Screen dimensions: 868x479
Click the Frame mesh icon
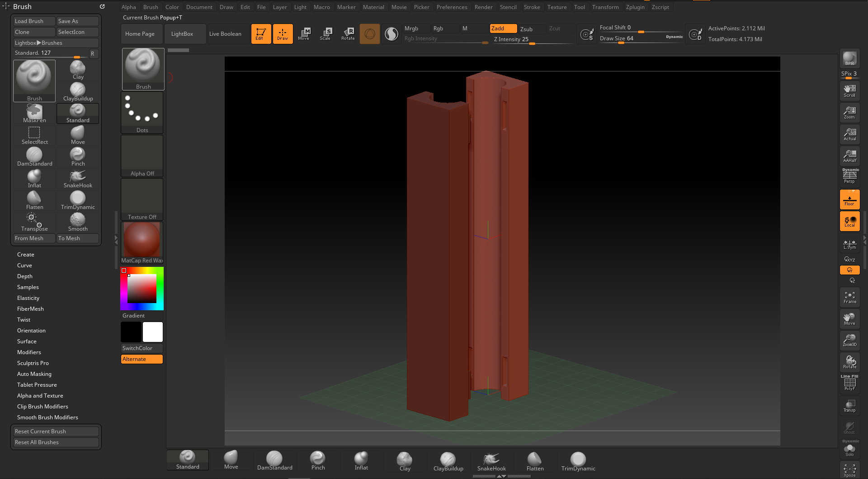click(x=849, y=297)
